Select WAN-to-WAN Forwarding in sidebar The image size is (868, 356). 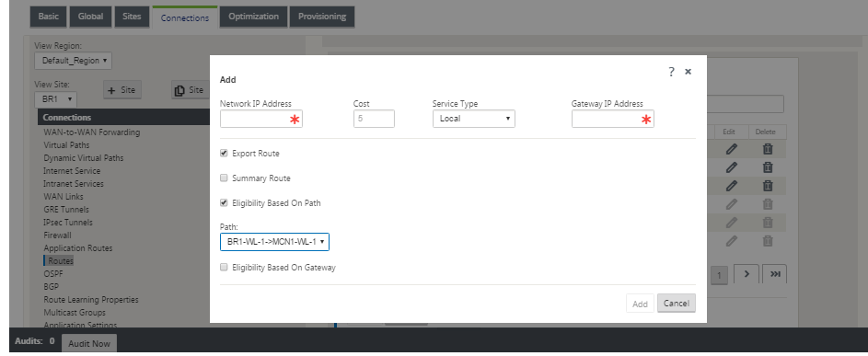point(92,132)
